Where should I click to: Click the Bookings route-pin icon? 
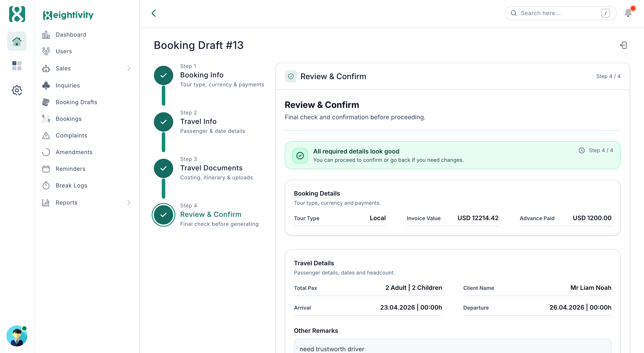tap(46, 119)
